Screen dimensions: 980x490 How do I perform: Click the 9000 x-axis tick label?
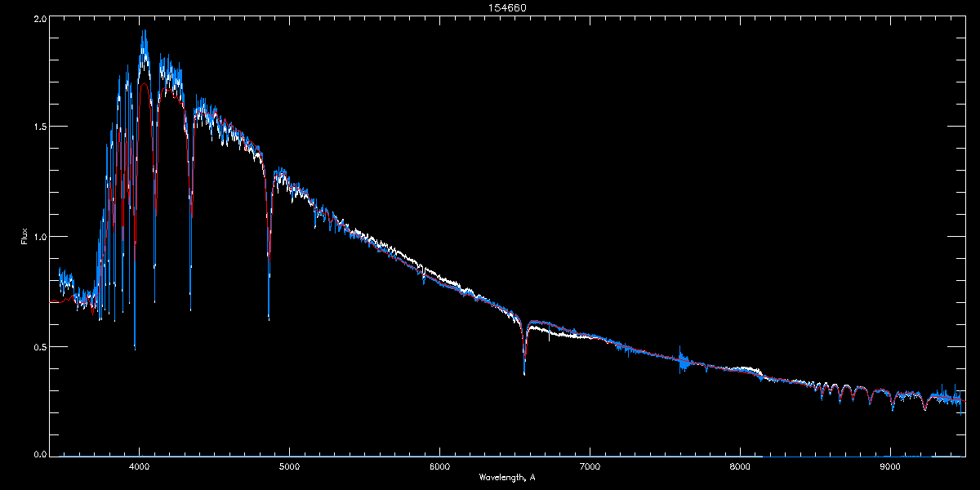pos(891,467)
